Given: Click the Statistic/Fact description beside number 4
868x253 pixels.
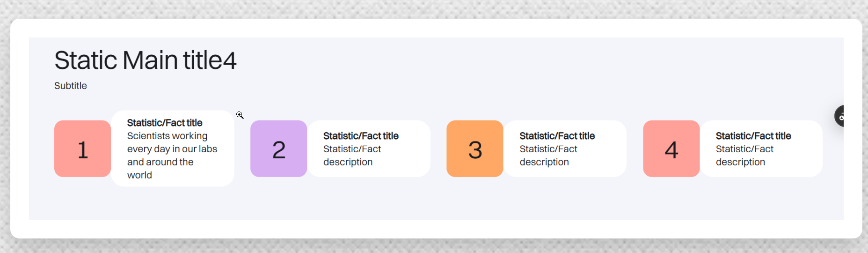Looking at the screenshot, I should (x=744, y=156).
